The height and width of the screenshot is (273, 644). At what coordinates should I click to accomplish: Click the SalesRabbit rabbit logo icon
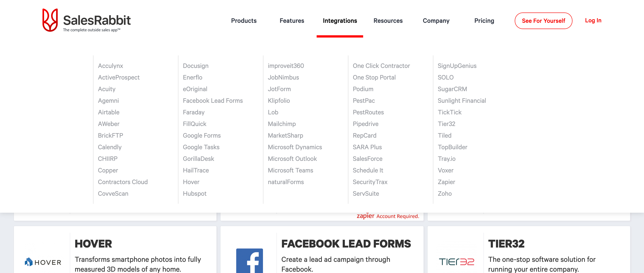click(50, 20)
